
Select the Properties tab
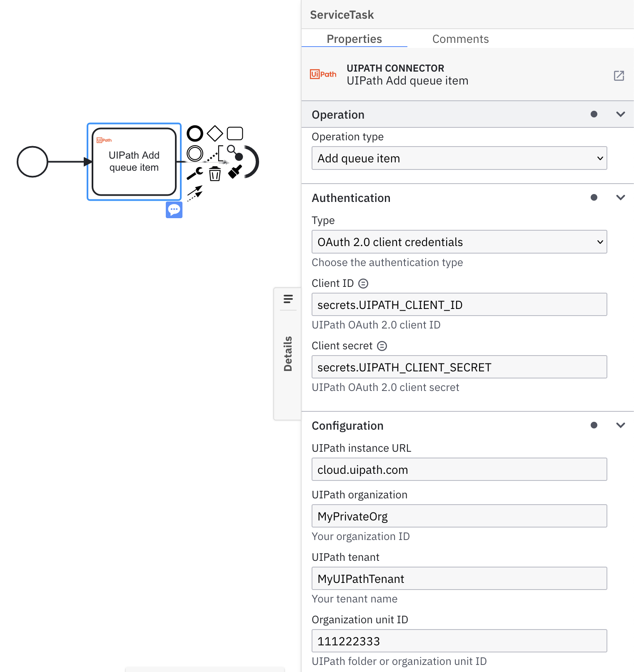pos(354,39)
